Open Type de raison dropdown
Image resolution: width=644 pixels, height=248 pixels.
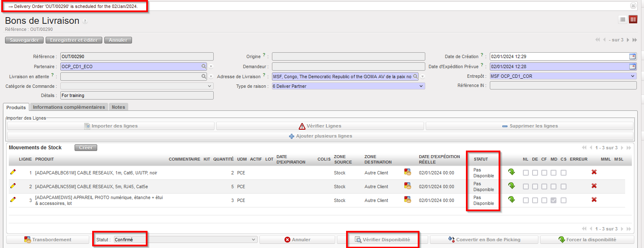pyautogui.click(x=348, y=86)
